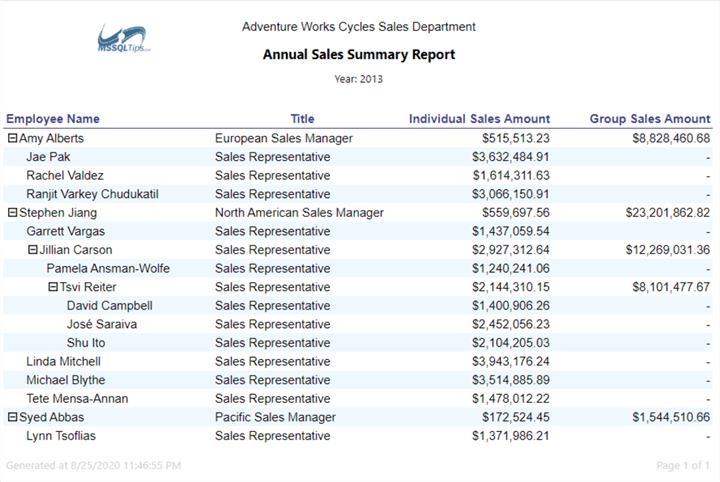720x482 pixels.
Task: Select the name Amy Alberts
Action: tap(51, 138)
